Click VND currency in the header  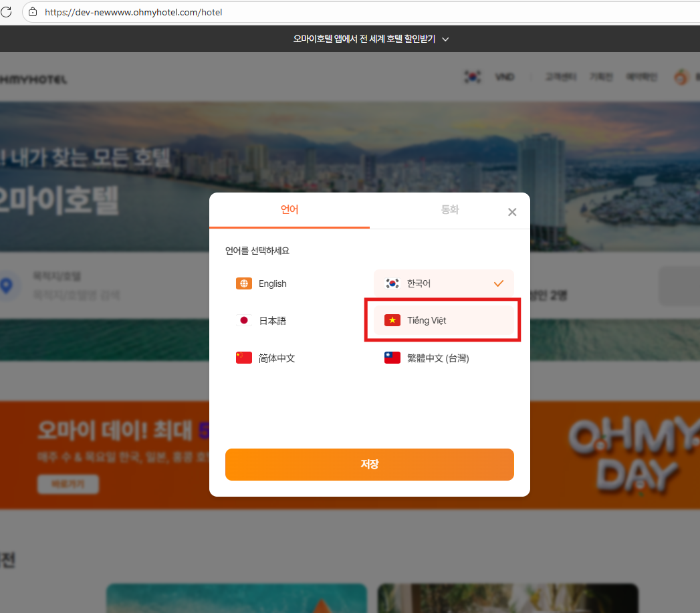(505, 77)
